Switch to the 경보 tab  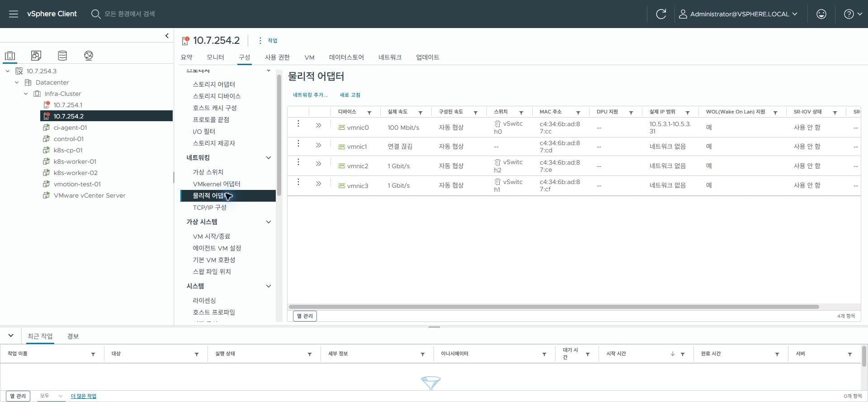[73, 336]
